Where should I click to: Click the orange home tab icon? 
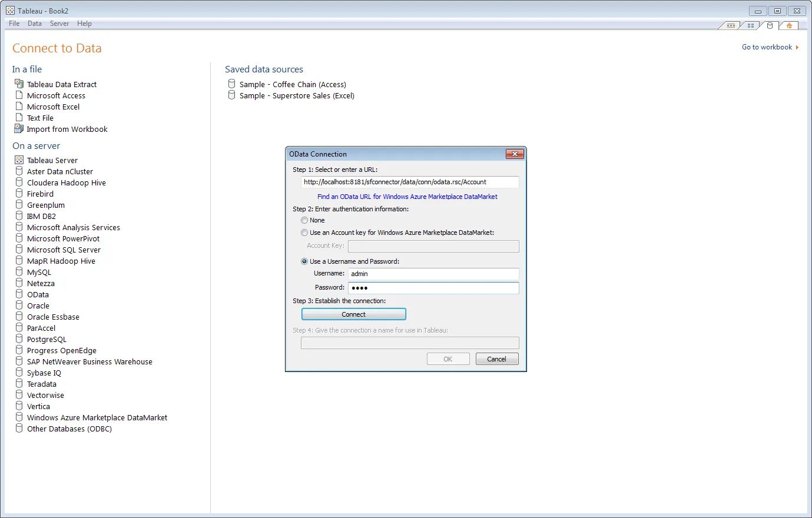(789, 26)
